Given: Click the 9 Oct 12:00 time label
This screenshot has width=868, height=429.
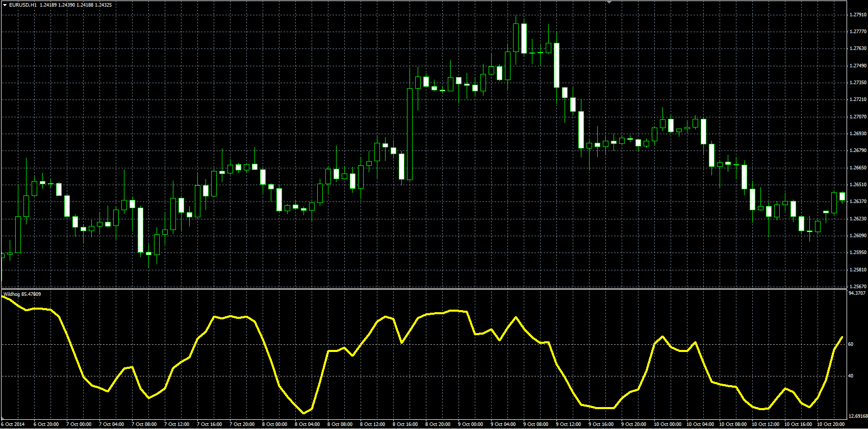Looking at the screenshot, I should 568,424.
